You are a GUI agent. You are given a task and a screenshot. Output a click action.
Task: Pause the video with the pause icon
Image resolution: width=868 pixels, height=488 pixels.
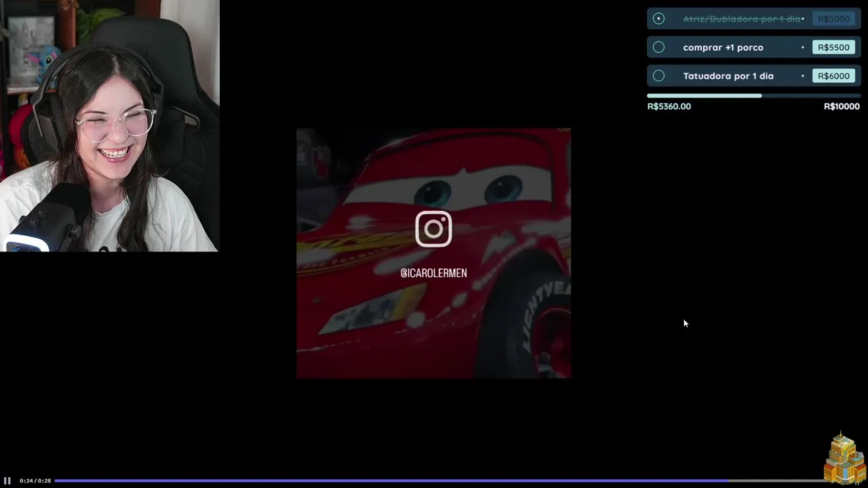(x=7, y=481)
